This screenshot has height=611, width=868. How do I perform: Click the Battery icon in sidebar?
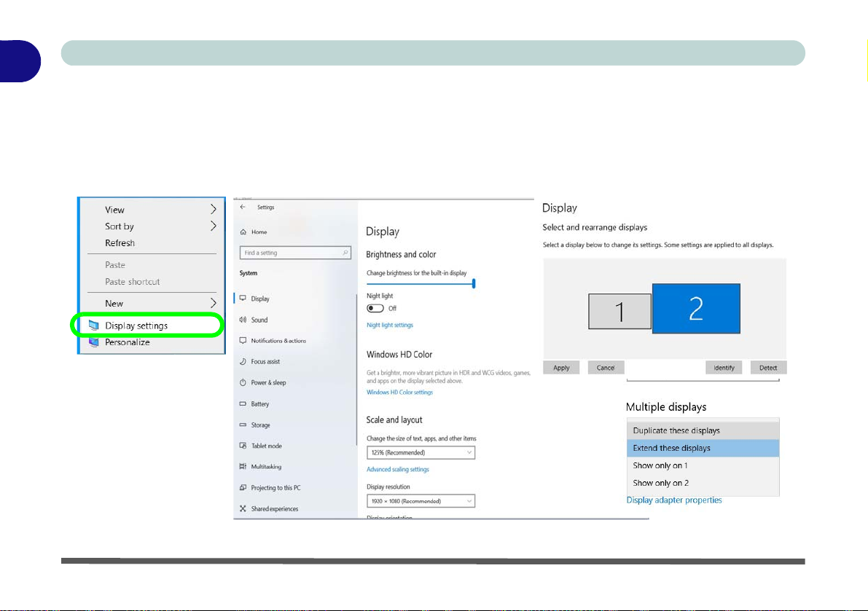[x=243, y=403]
